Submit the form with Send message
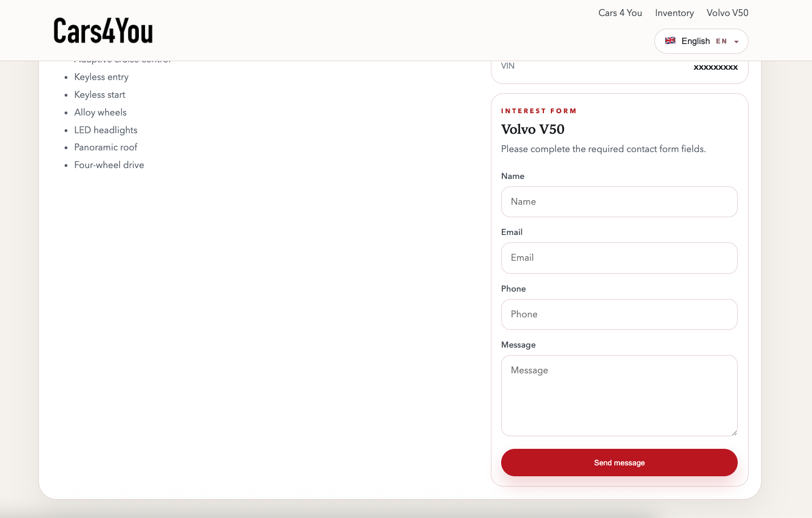Screen dimensions: 812x518 (x=619, y=463)
